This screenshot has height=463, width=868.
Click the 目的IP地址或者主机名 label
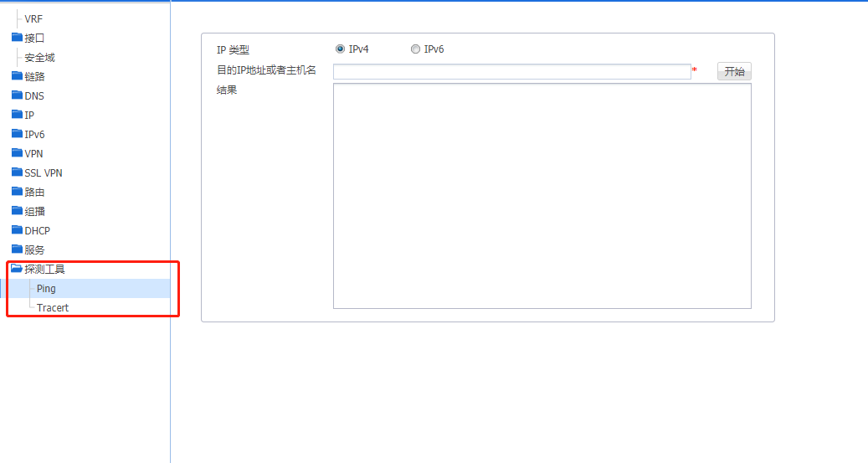(266, 70)
